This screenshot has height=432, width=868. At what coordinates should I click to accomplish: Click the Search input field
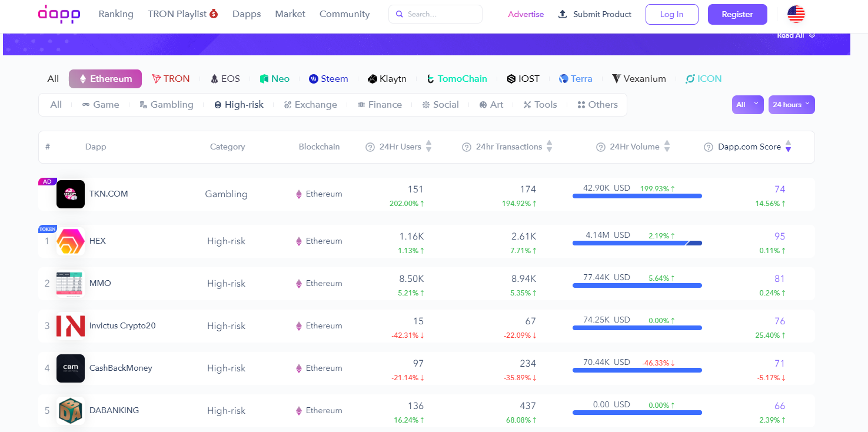435,14
